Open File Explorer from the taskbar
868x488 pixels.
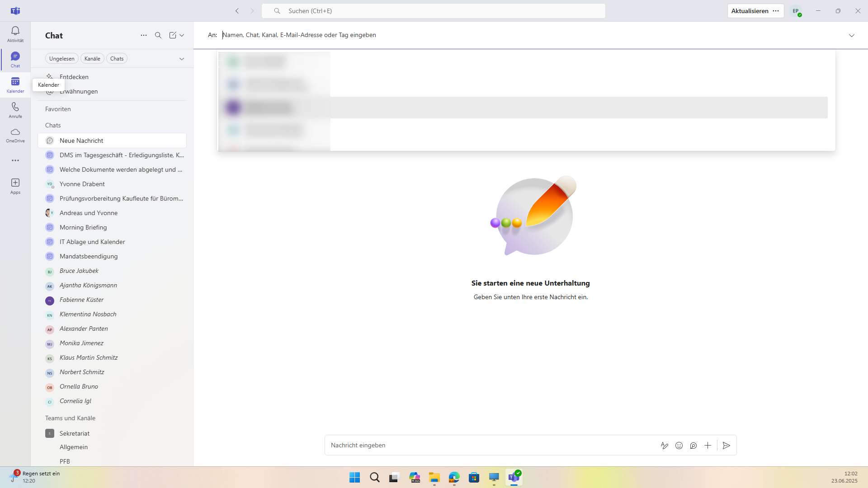(434, 477)
